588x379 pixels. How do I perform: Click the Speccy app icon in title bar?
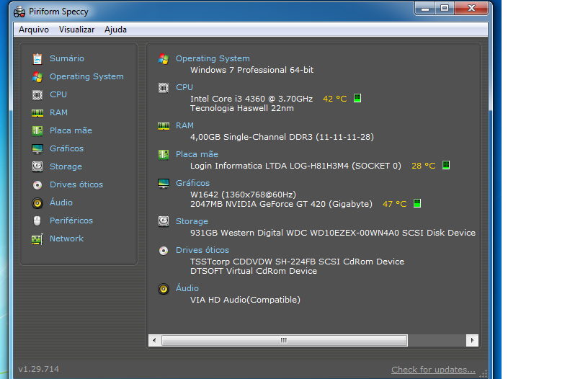19,12
